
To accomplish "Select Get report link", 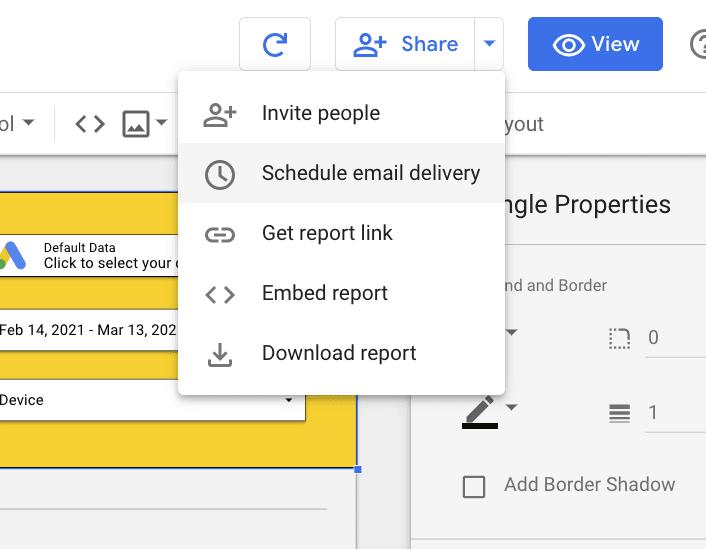I will (341, 233).
